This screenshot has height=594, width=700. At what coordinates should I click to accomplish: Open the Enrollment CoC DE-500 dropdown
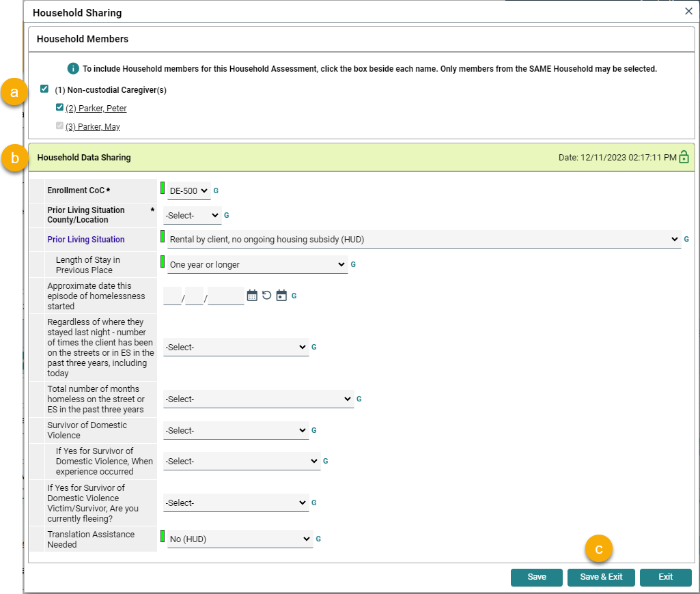click(189, 191)
